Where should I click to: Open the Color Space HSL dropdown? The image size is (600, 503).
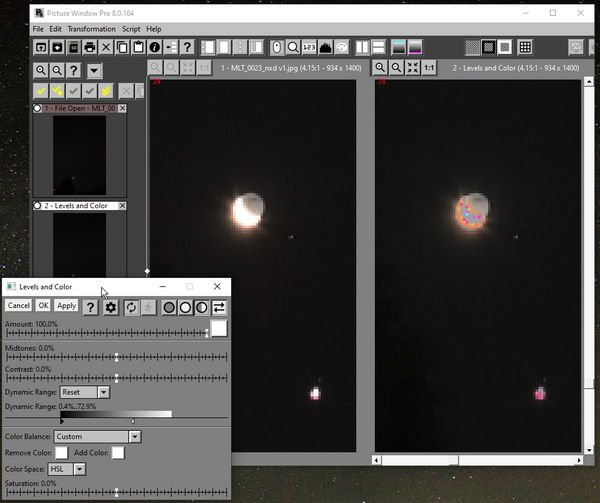point(74,468)
